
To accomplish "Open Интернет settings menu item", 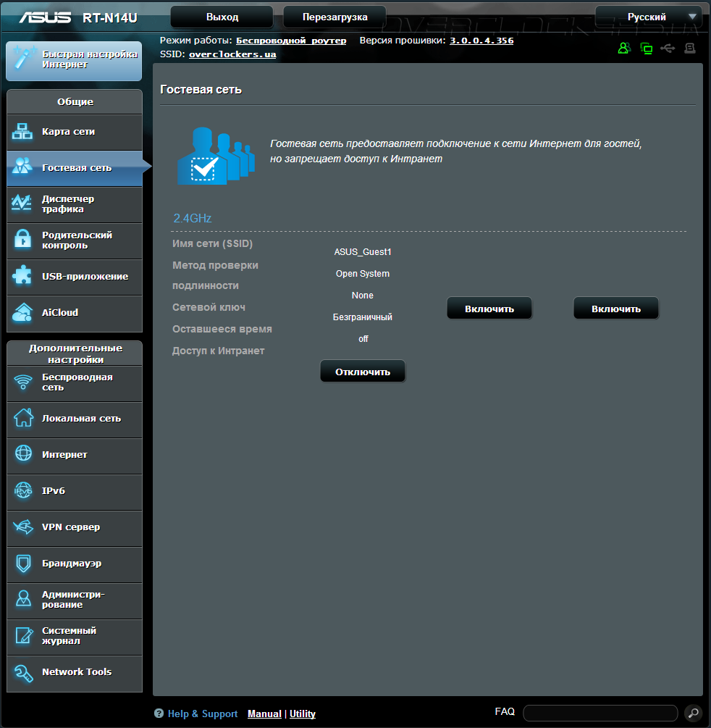I will click(75, 455).
